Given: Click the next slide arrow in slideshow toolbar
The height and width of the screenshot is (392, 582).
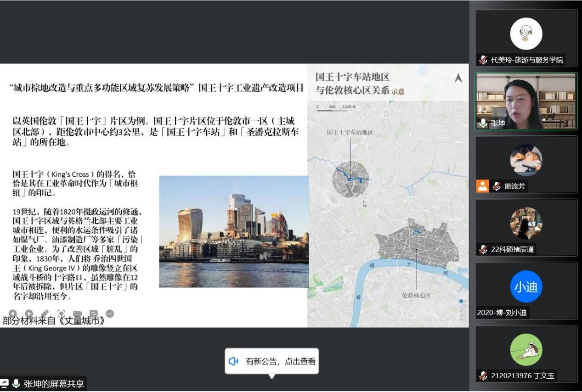Looking at the screenshot, I should [x=28, y=314].
